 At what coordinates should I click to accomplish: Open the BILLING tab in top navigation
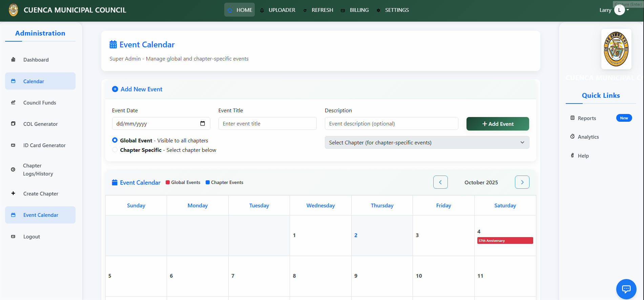click(x=359, y=10)
